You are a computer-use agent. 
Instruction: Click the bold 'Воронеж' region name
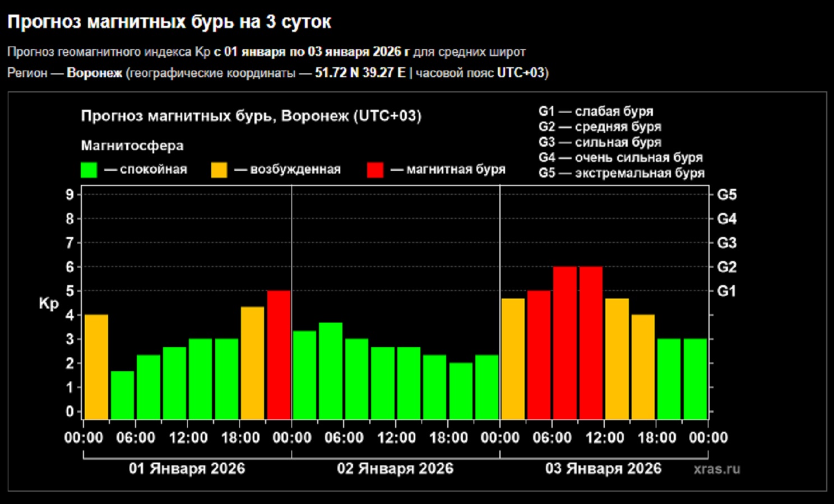tap(94, 73)
